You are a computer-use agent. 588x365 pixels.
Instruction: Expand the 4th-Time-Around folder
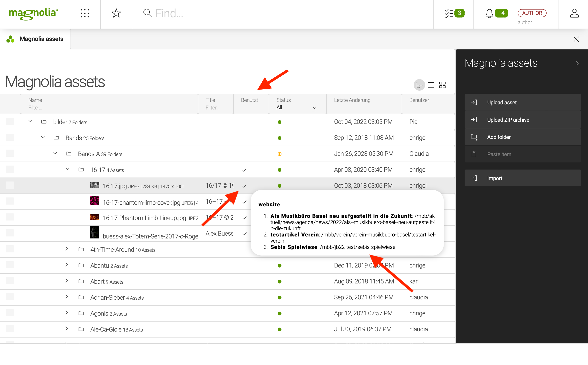coord(67,249)
